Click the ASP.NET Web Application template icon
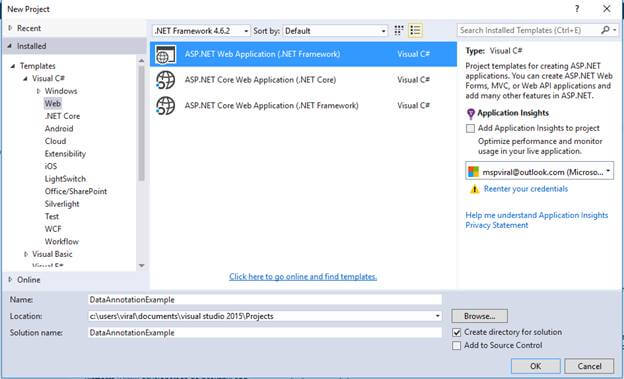Screen dimensions: 624x379 pyautogui.click(x=166, y=55)
